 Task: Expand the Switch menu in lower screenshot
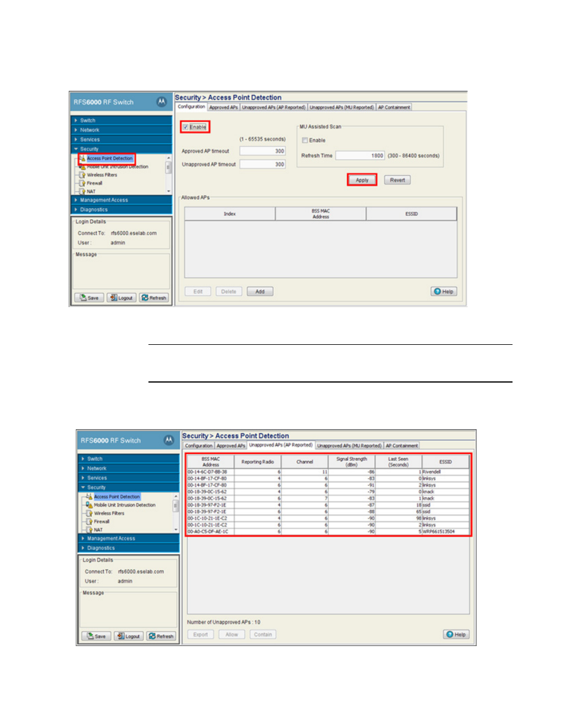pyautogui.click(x=128, y=459)
